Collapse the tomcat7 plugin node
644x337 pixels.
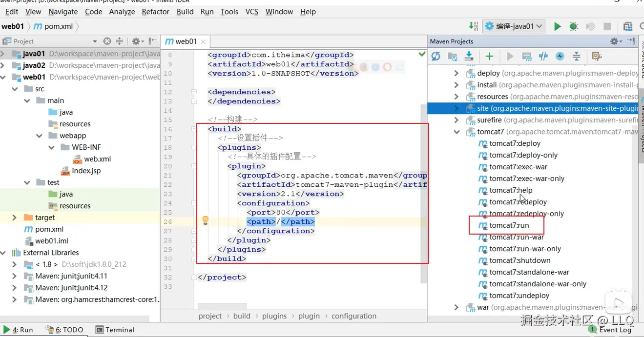point(457,132)
